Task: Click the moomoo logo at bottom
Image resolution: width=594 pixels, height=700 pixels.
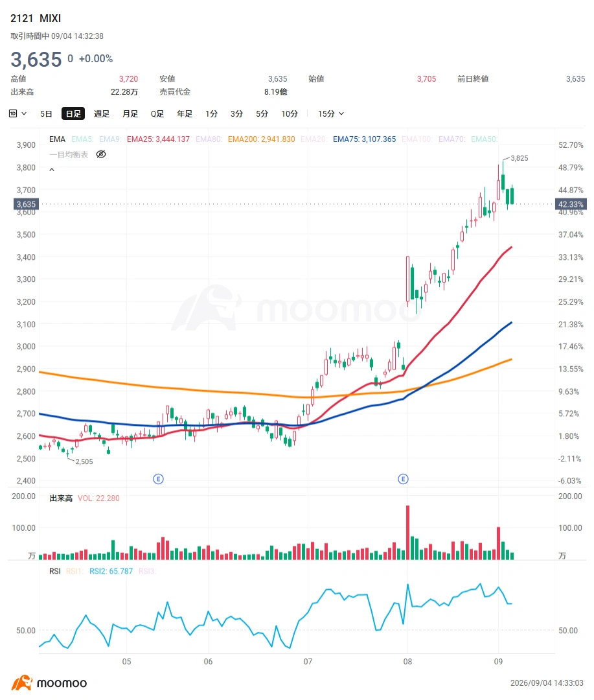Action: [x=49, y=682]
